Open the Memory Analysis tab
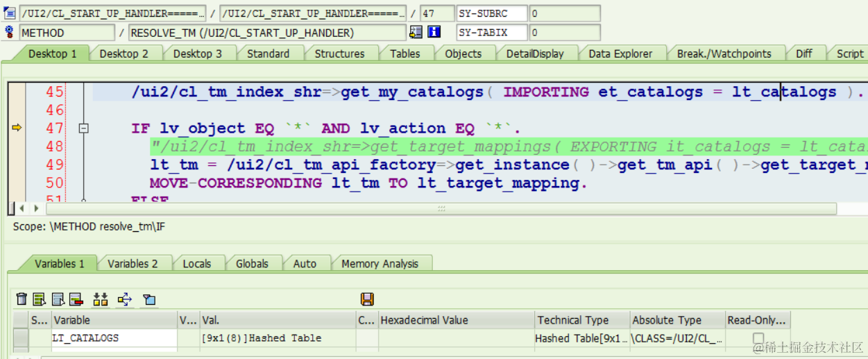Screen dimensions: 868x359 [380, 264]
